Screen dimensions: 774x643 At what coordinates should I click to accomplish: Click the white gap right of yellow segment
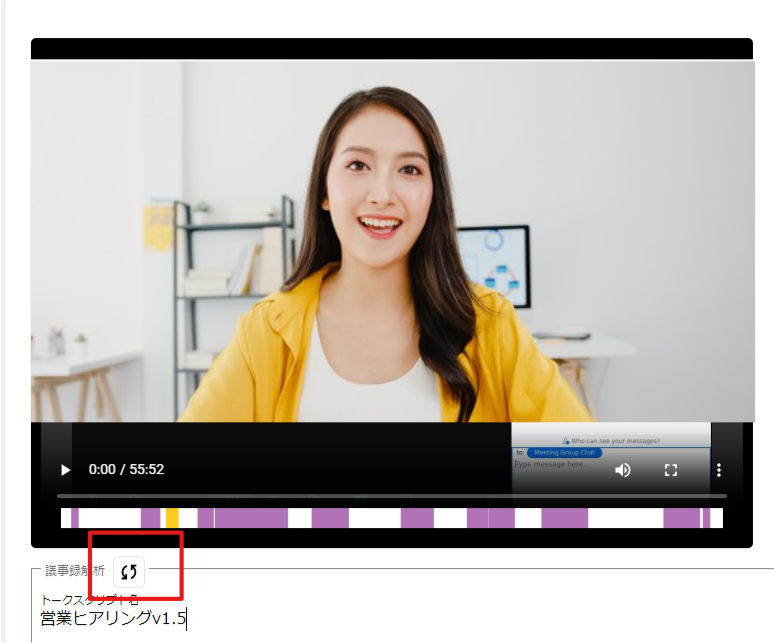(x=188, y=518)
